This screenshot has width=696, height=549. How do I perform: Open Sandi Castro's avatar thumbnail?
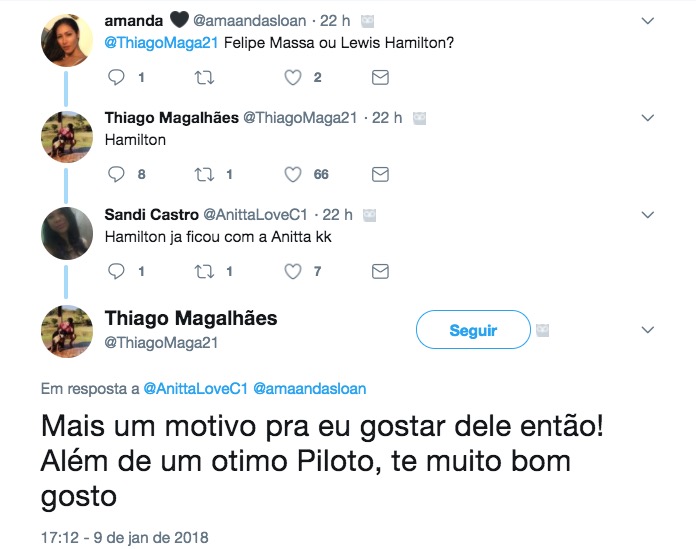pos(67,234)
